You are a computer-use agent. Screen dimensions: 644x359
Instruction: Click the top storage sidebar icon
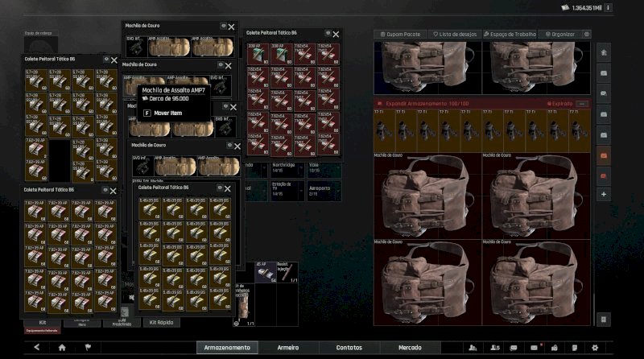click(x=604, y=52)
